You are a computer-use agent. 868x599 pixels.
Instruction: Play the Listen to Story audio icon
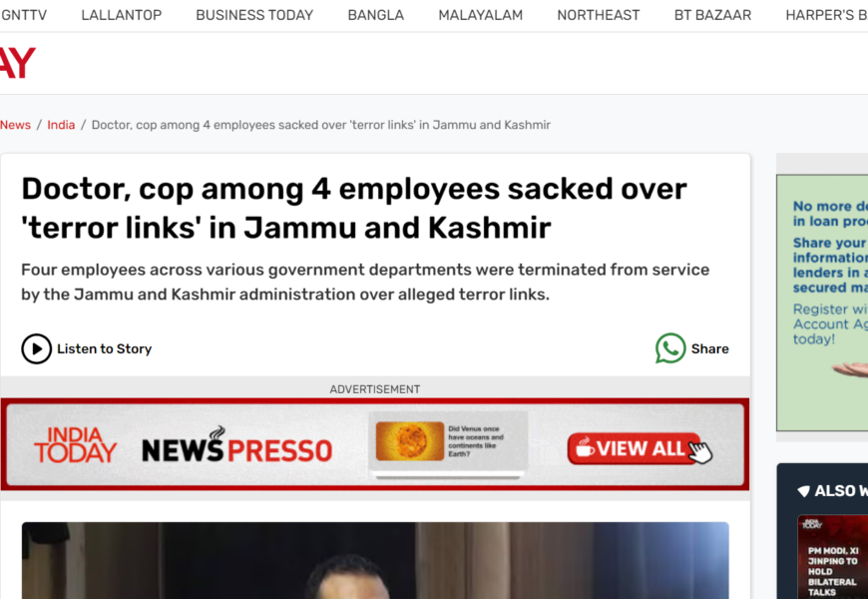coord(37,348)
